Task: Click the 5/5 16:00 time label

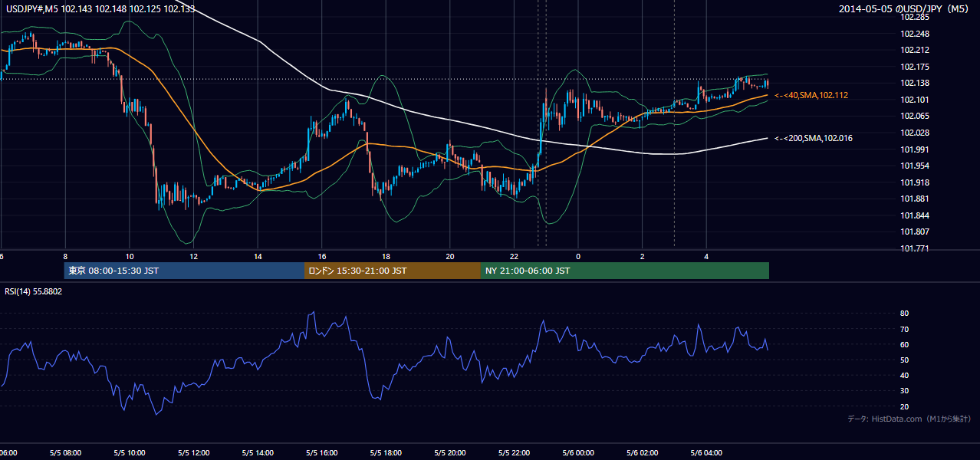Action: tap(322, 453)
